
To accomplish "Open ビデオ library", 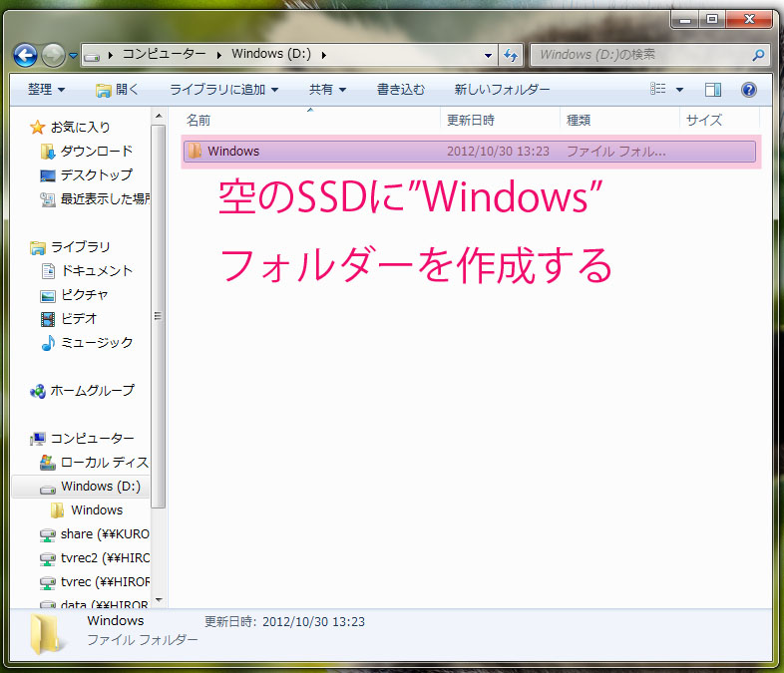I will [79, 319].
